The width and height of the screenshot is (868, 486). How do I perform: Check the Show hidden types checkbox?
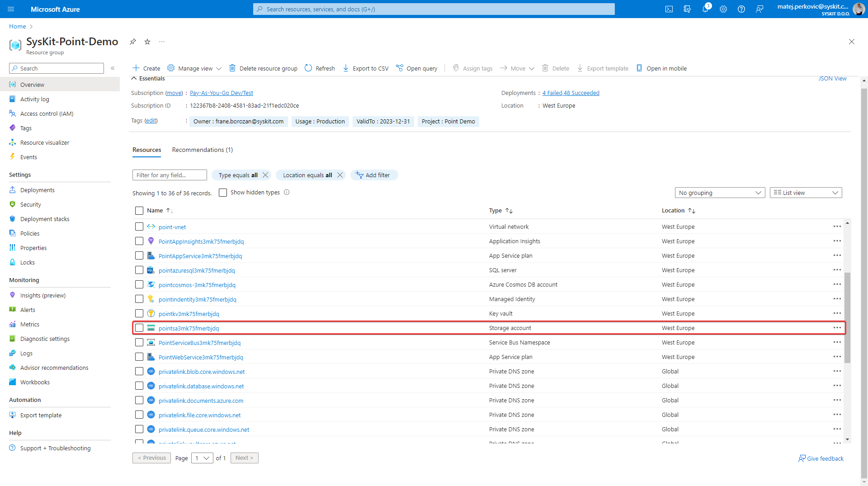coord(223,193)
